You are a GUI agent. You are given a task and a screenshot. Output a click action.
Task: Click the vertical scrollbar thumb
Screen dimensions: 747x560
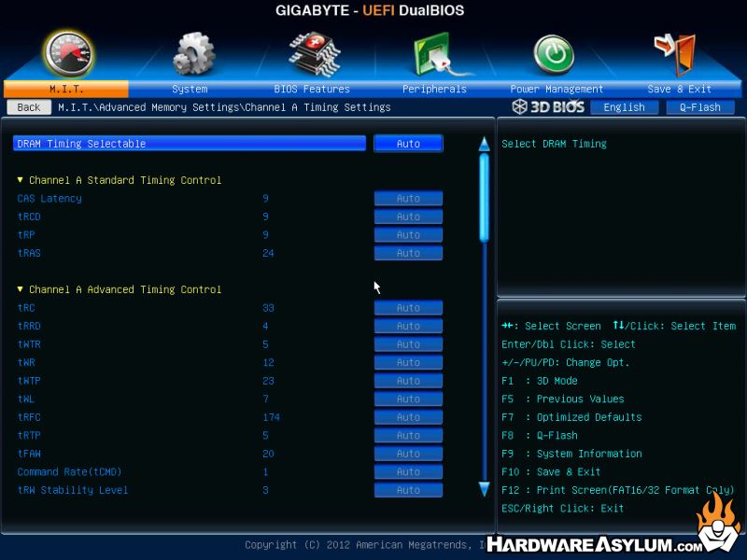(484, 197)
